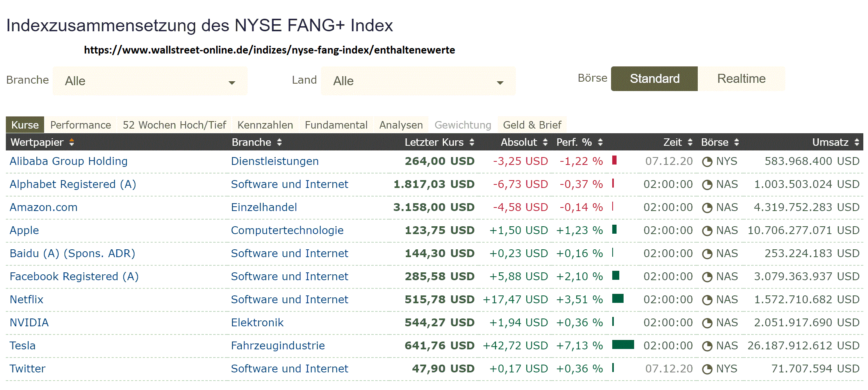Open the Branche filter dropdown

(x=150, y=81)
